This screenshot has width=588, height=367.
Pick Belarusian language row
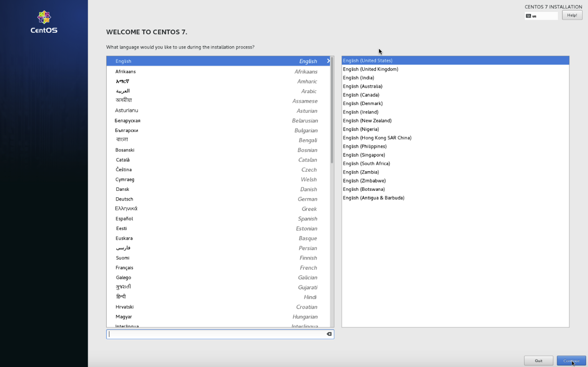pyautogui.click(x=218, y=120)
